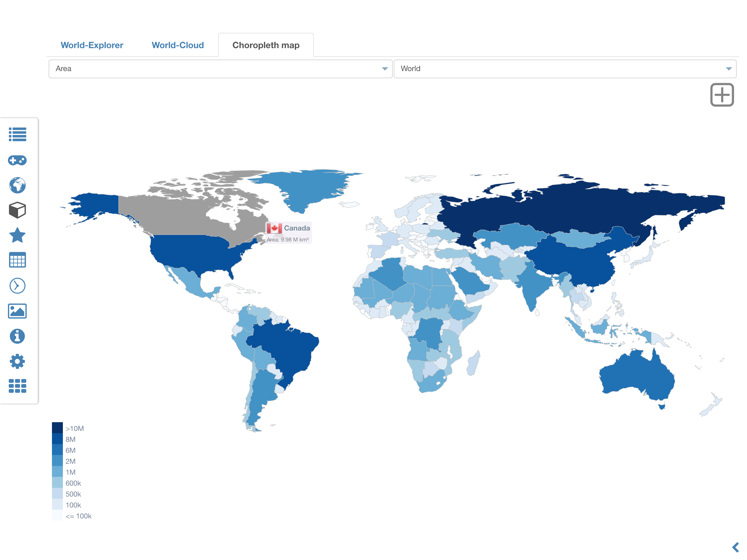Screen dimensions: 747x560
Task: Select the globe icon in sidebar
Action: [x=17, y=185]
